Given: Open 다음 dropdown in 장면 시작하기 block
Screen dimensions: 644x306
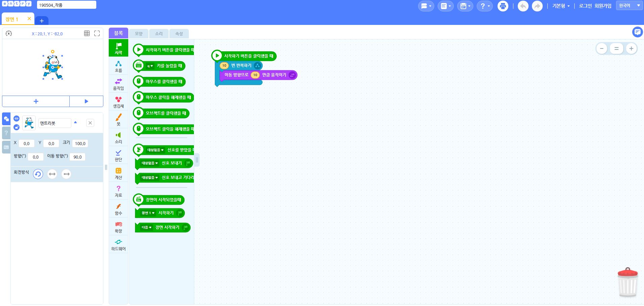Looking at the screenshot, I should tap(146, 228).
